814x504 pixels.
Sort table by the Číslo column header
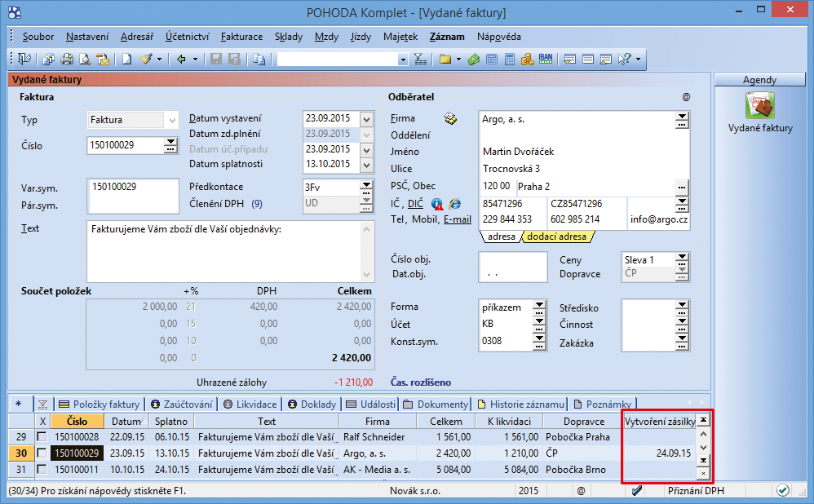77,421
